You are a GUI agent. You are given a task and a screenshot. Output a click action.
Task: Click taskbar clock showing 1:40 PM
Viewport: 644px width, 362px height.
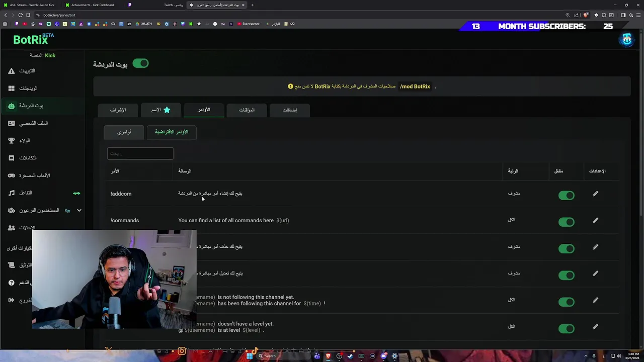(632, 356)
